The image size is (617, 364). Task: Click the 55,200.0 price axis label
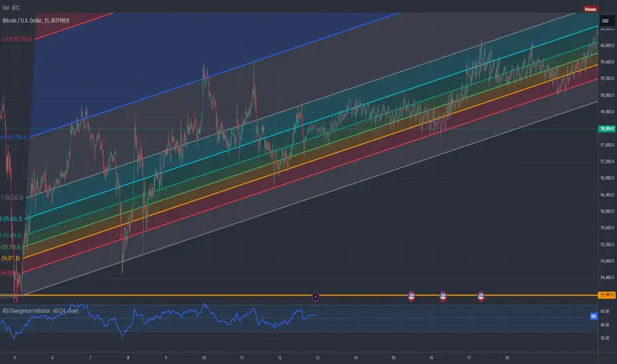click(607, 244)
